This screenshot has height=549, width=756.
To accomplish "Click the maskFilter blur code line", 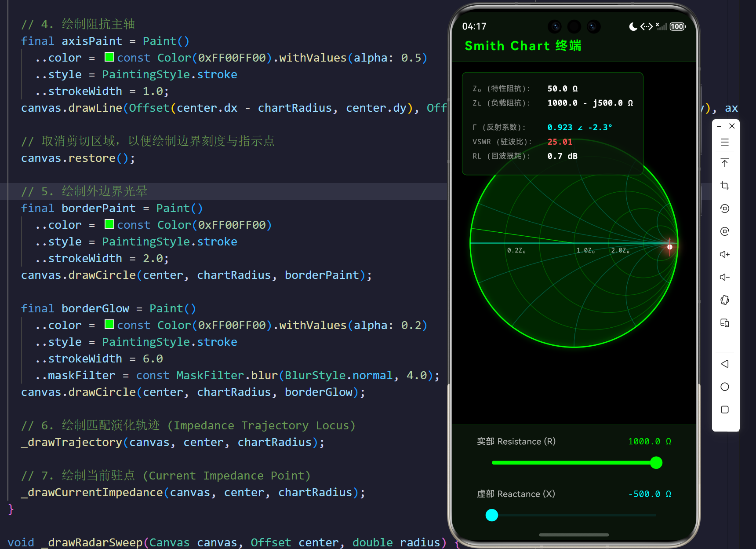I will coord(237,375).
